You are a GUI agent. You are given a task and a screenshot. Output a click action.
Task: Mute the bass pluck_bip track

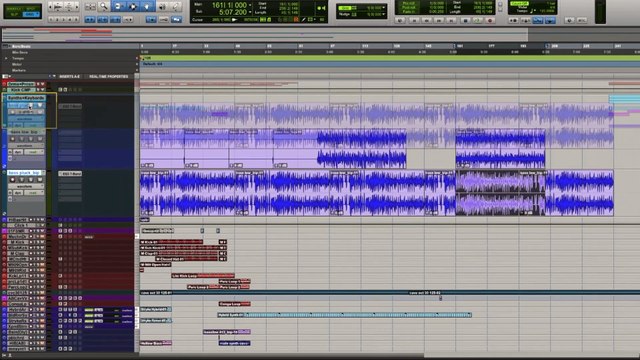[x=40, y=180]
